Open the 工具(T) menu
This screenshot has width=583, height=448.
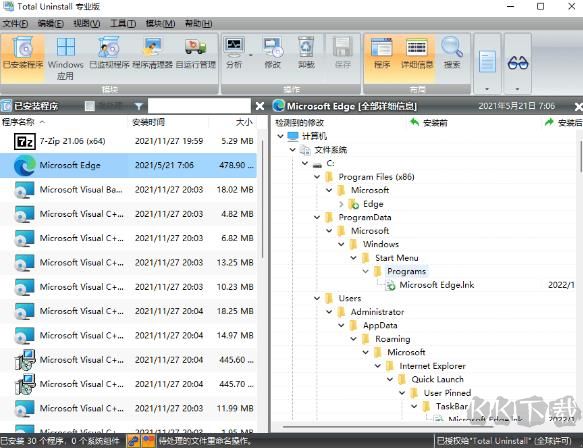[123, 24]
